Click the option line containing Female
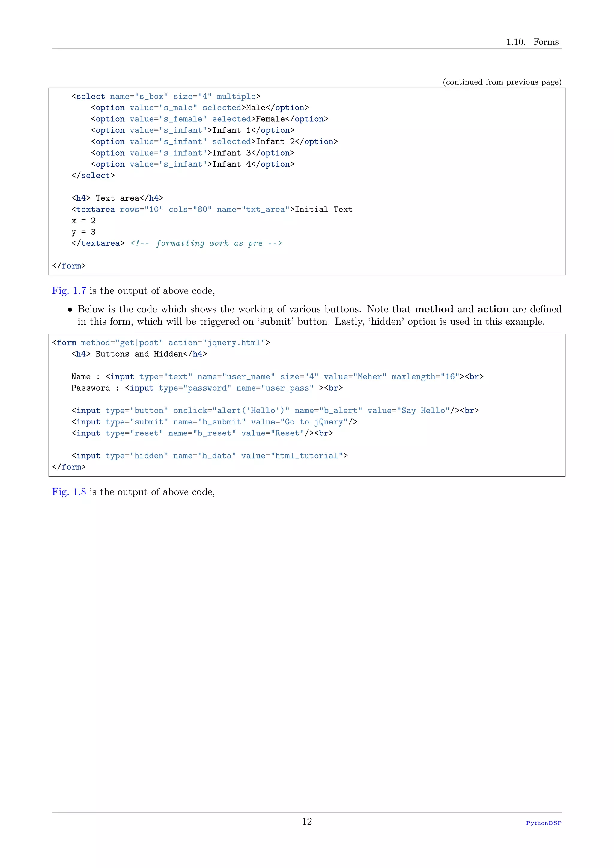This screenshot has width=614, height=868. (210, 119)
